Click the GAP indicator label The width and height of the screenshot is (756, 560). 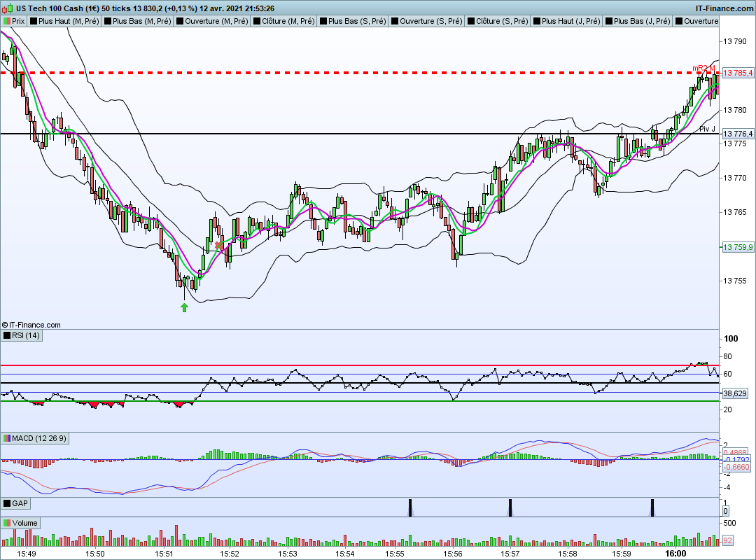click(16, 503)
